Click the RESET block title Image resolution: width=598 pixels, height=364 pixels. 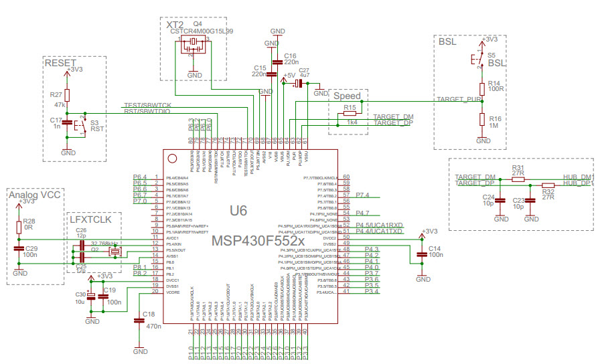61,63
